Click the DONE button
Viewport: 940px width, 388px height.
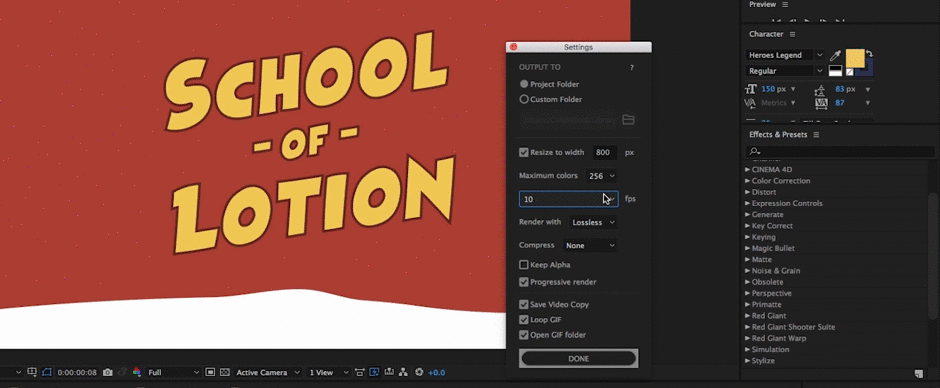(x=579, y=359)
